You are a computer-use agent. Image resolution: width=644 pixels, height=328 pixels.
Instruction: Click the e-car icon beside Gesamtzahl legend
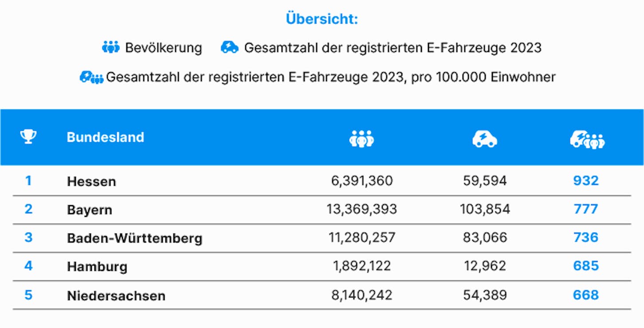tap(230, 47)
